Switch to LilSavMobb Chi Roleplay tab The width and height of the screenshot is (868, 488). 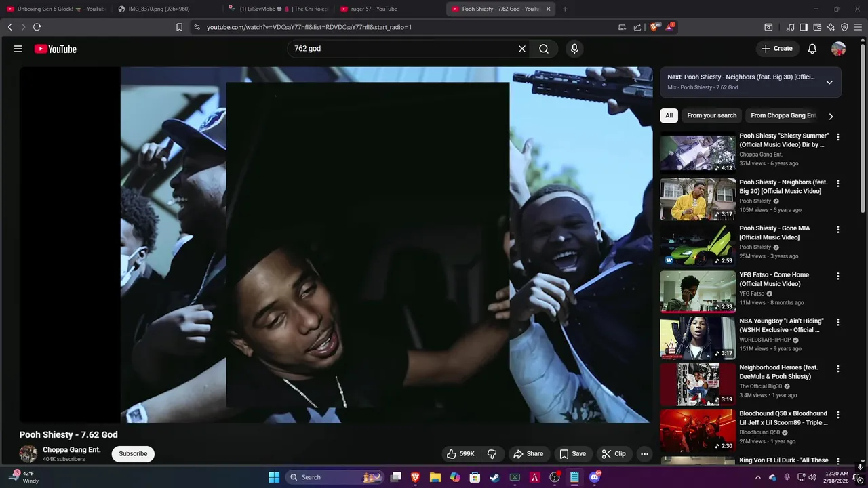279,9
